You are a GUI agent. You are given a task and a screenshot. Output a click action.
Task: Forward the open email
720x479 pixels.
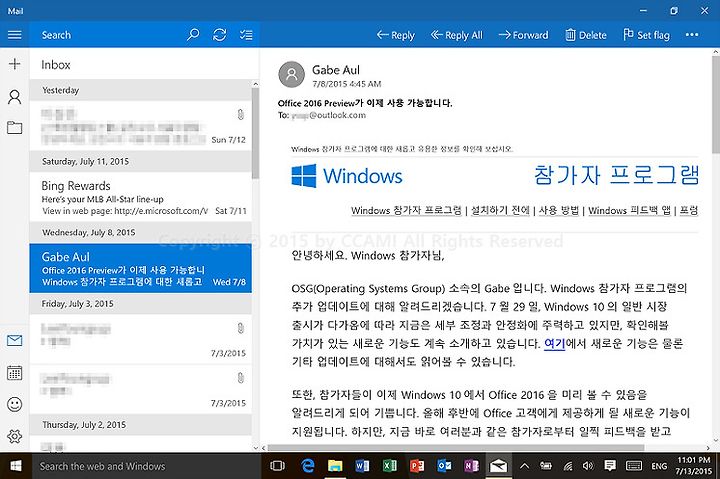click(523, 35)
